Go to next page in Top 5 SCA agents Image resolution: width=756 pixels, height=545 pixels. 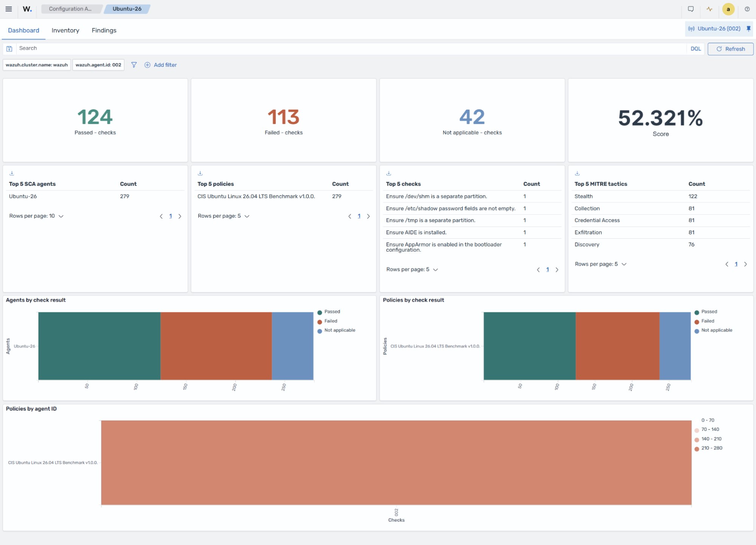pyautogui.click(x=180, y=216)
